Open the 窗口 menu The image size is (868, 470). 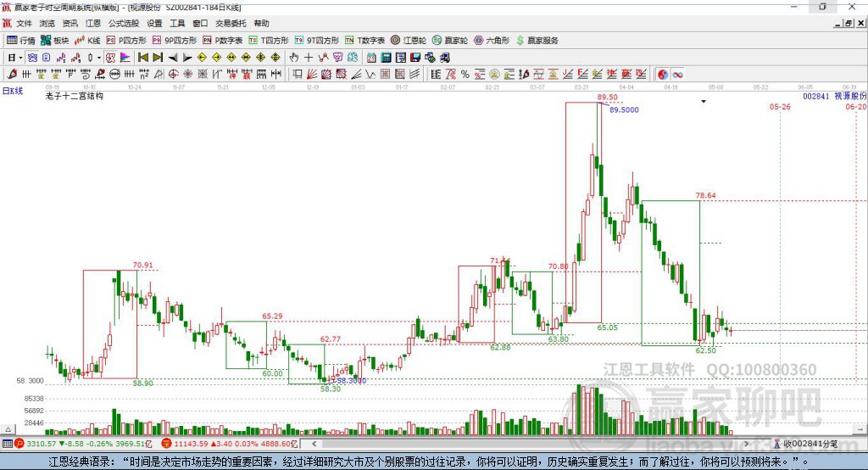[x=200, y=23]
